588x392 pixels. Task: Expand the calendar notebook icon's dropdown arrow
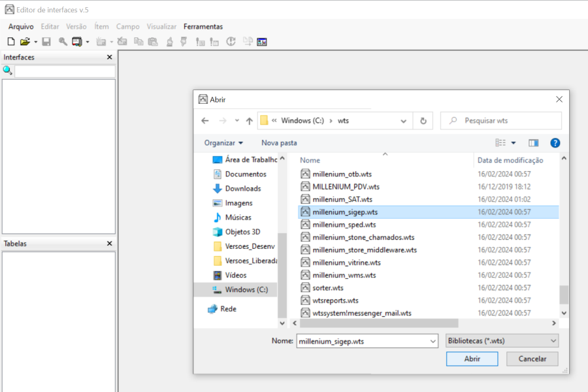click(x=88, y=42)
